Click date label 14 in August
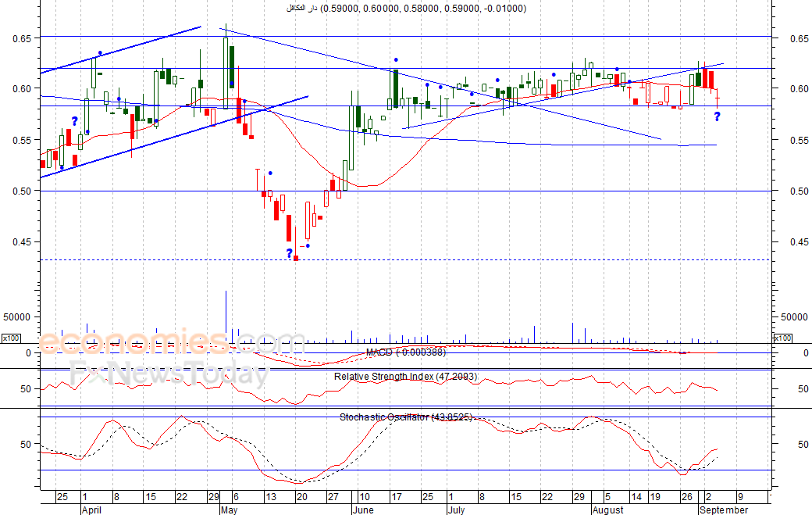Image resolution: width=812 pixels, height=515 pixels. click(636, 497)
